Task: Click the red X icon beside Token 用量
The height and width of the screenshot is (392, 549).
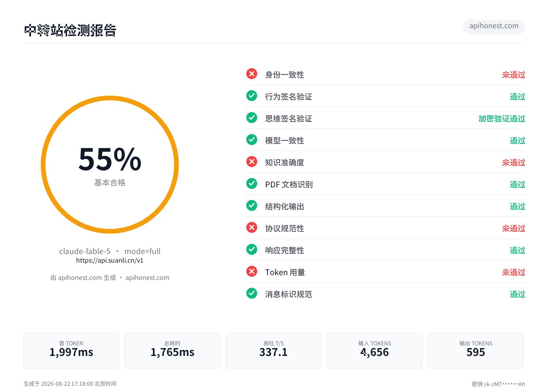Action: click(252, 271)
